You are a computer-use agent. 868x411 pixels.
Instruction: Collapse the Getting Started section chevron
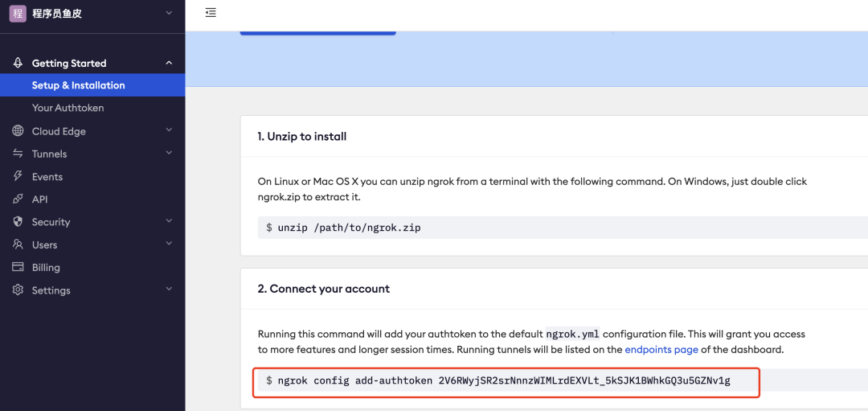point(169,63)
